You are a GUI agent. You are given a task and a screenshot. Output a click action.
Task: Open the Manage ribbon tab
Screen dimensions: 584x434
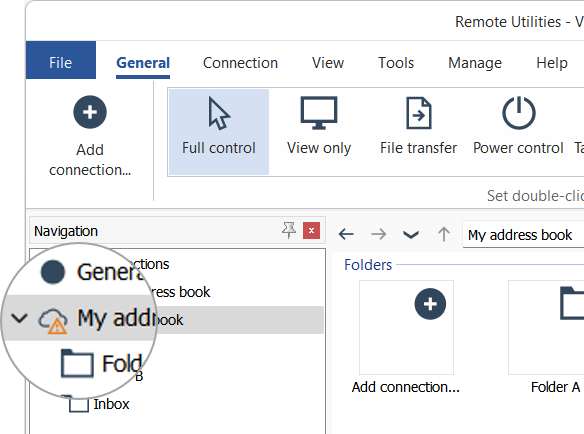[475, 63]
